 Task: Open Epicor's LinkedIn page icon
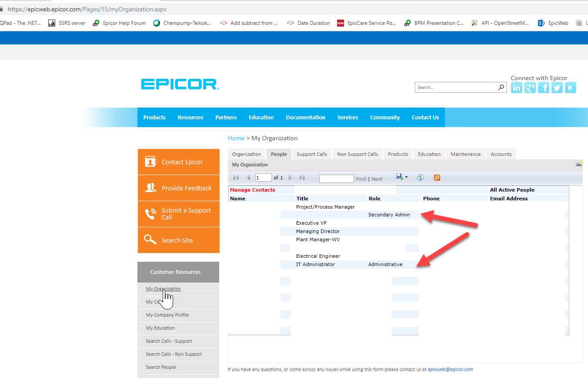517,88
